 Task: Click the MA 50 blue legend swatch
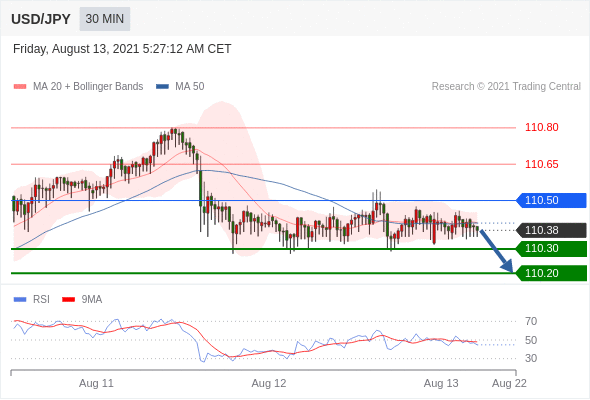162,87
